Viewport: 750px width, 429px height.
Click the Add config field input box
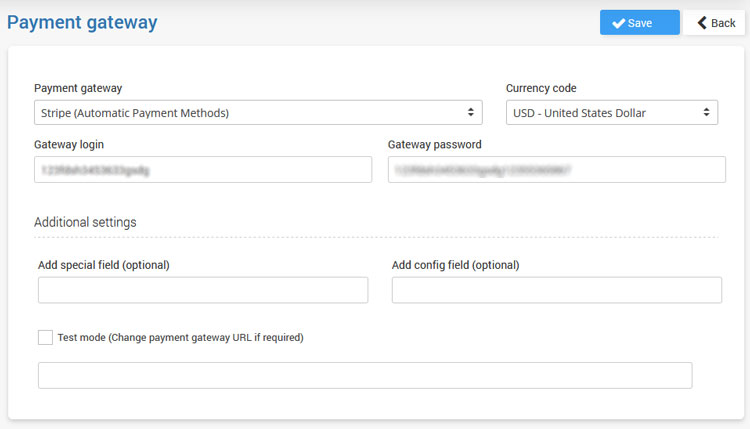click(x=556, y=290)
